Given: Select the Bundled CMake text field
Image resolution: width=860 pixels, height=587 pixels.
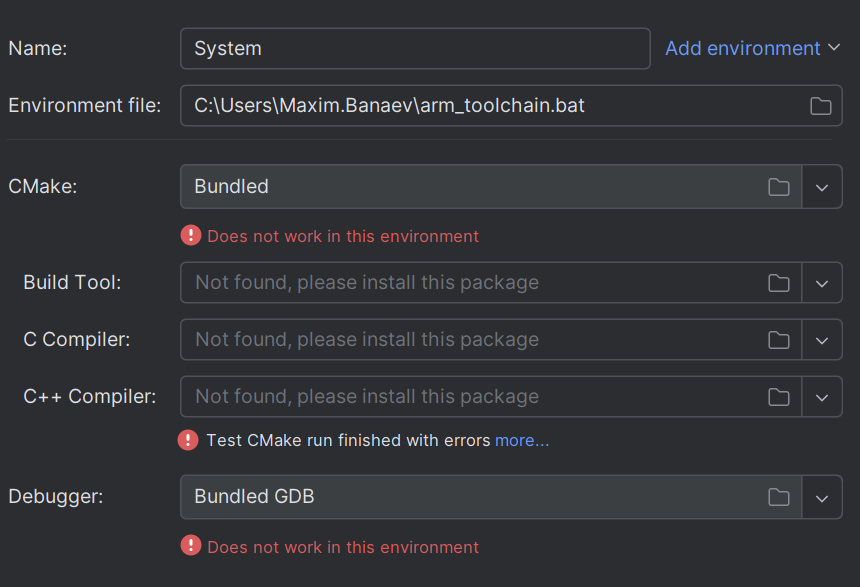Looking at the screenshot, I should tap(450, 186).
